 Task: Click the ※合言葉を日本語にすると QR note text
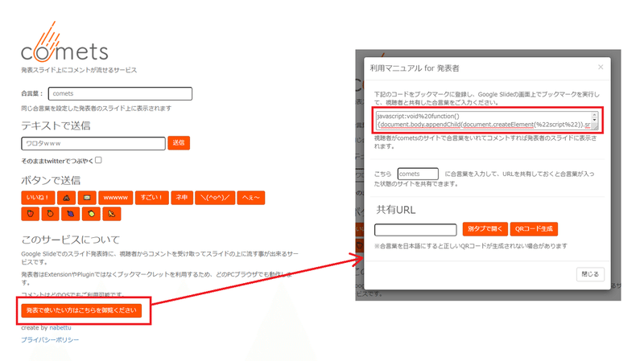(x=471, y=246)
